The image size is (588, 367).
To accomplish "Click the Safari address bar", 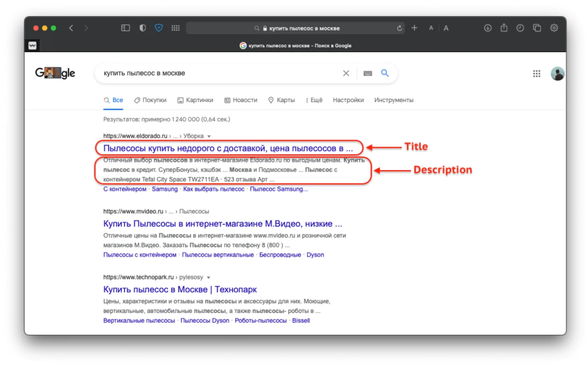I will [295, 28].
